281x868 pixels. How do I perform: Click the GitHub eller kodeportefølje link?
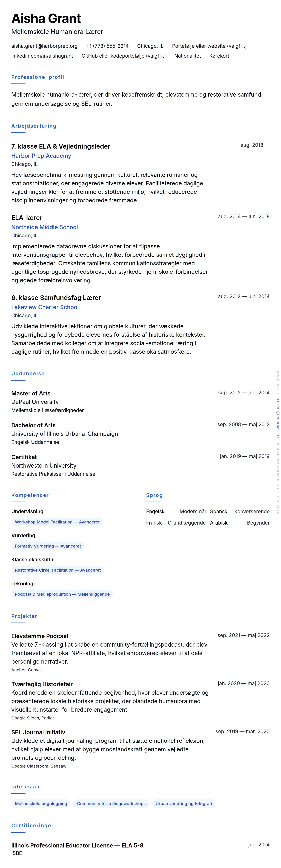(124, 56)
